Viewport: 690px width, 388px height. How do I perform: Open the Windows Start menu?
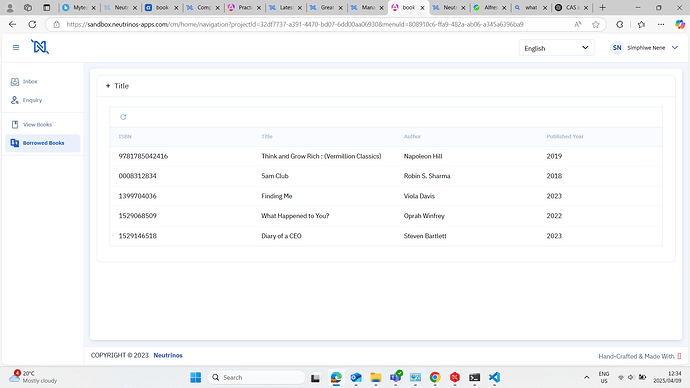(x=195, y=377)
